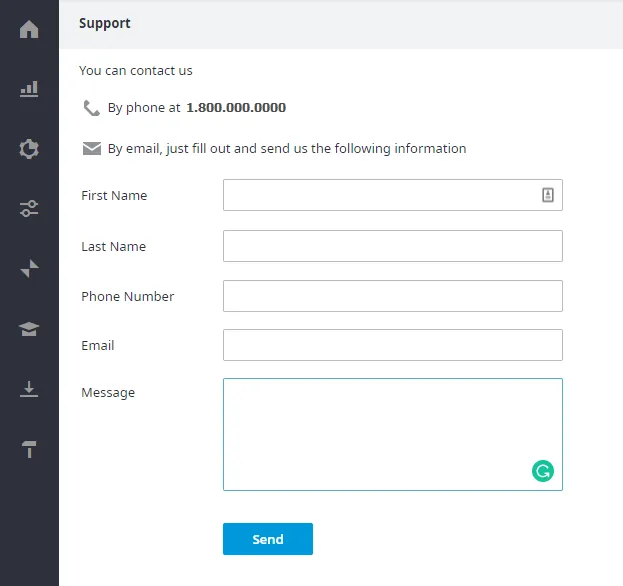Focus the First Name input field

pos(393,195)
